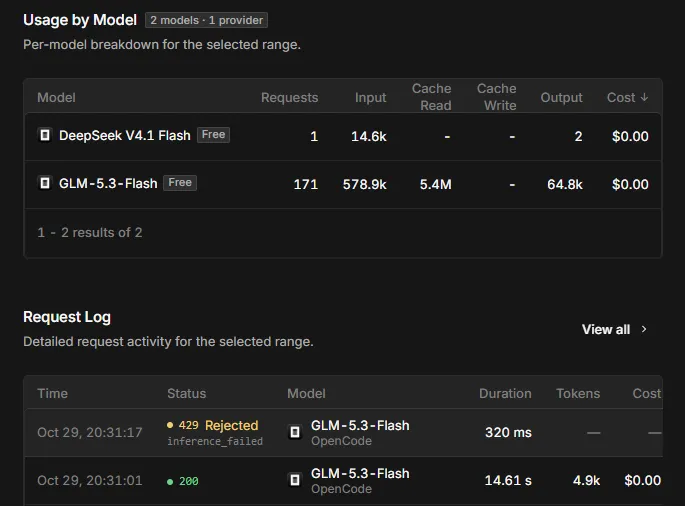Click the Free badge next to DeepSeek

click(213, 135)
